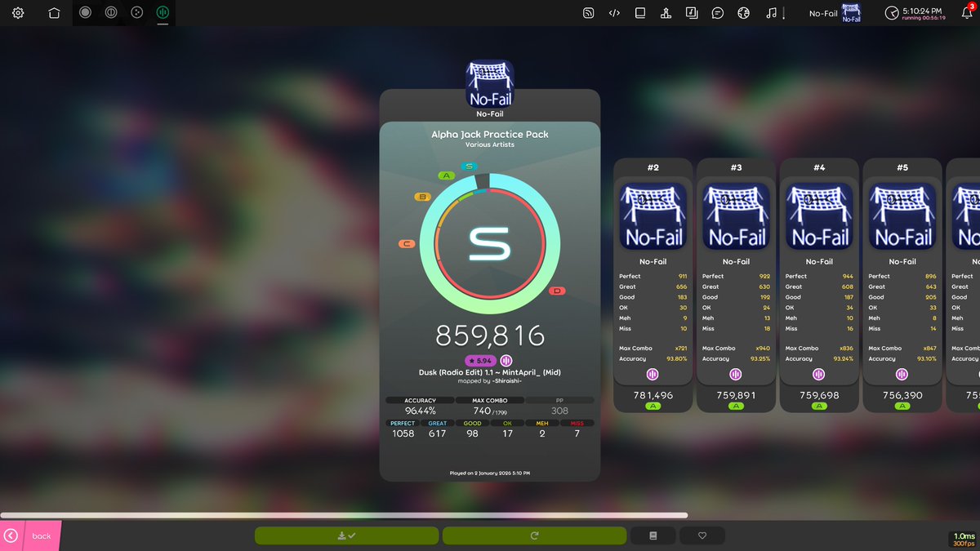Go to the home menu

54,13
